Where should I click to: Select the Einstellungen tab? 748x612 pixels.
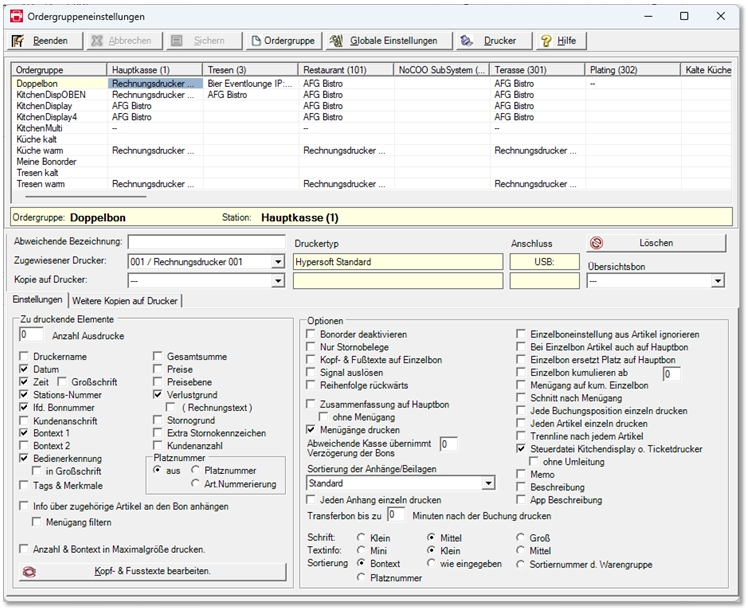[37, 301]
